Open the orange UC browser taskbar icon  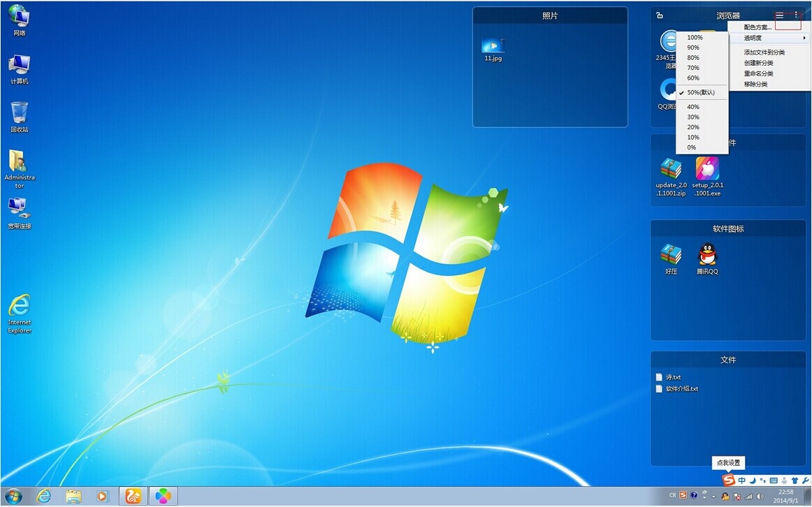[133, 497]
